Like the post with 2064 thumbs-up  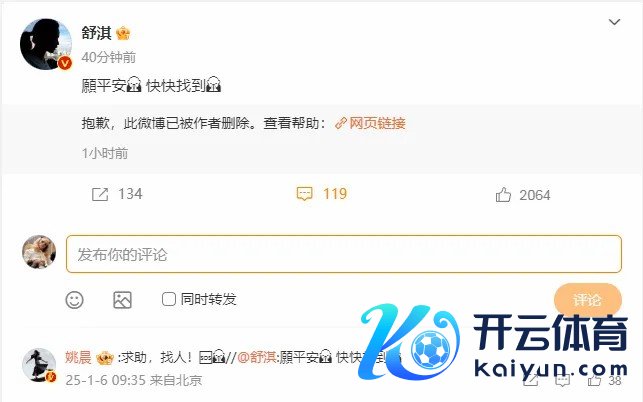point(503,195)
